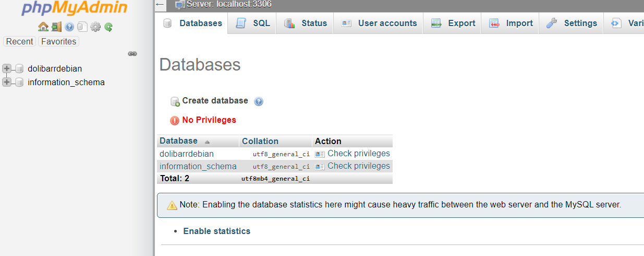Open the Recent tables button

20,41
